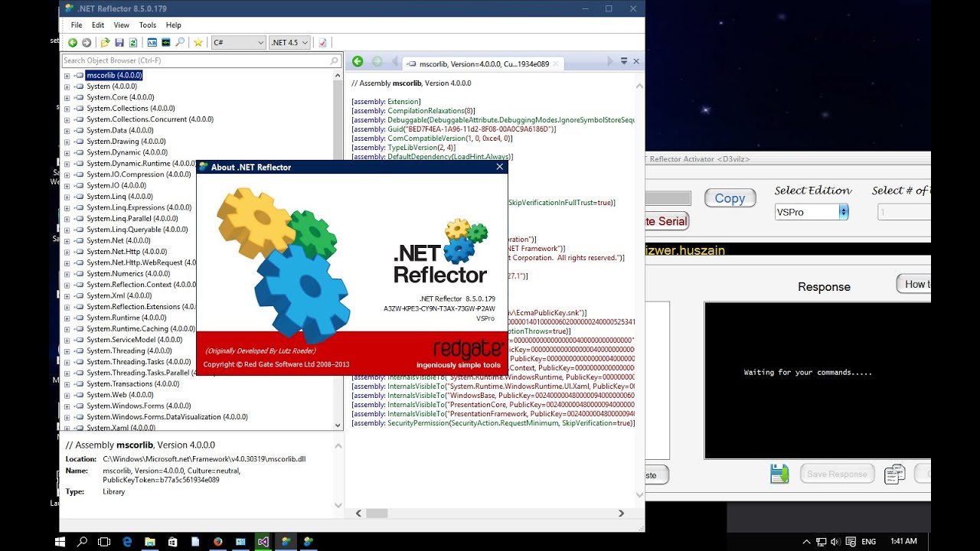Show hidden tray icons via the chevron
This screenshot has width=980, height=551.
808,541
